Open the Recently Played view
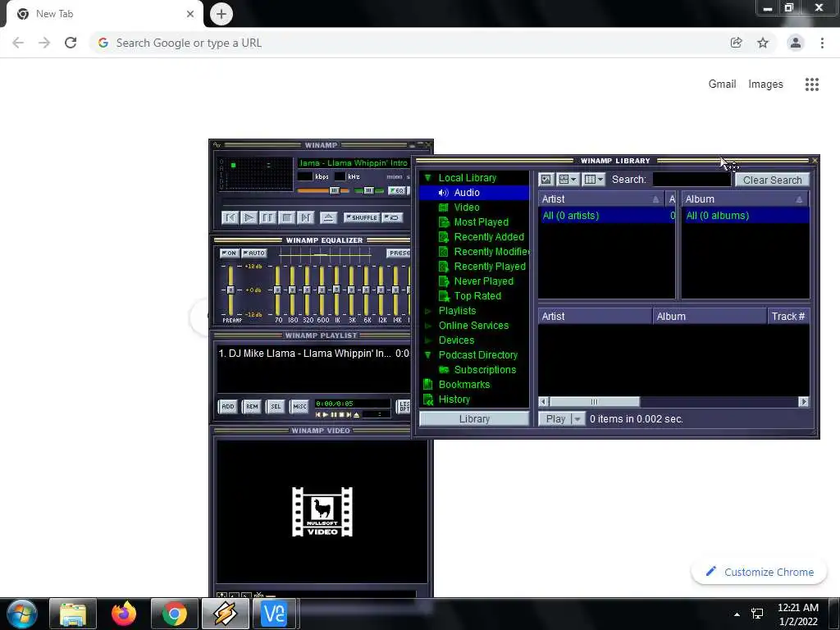 (490, 267)
